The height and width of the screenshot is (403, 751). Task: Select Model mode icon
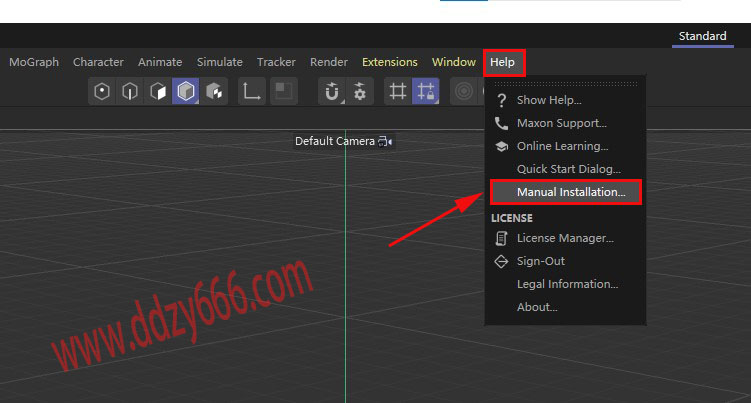click(x=186, y=91)
